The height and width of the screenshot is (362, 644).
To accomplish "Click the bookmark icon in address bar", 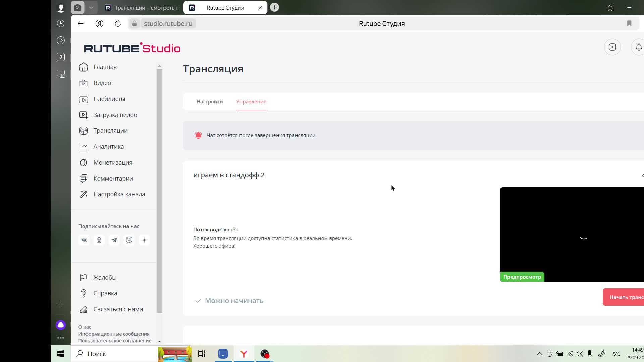I will 629,23.
